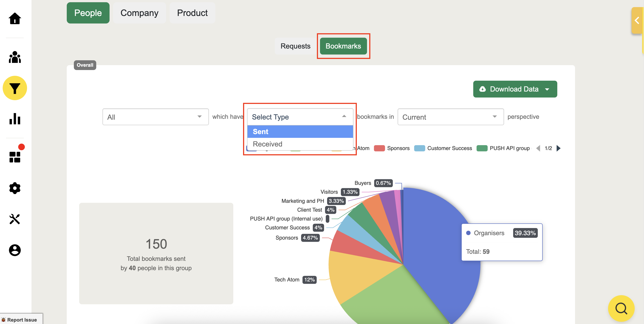
Task: Open the All group dropdown
Action: pyautogui.click(x=155, y=117)
